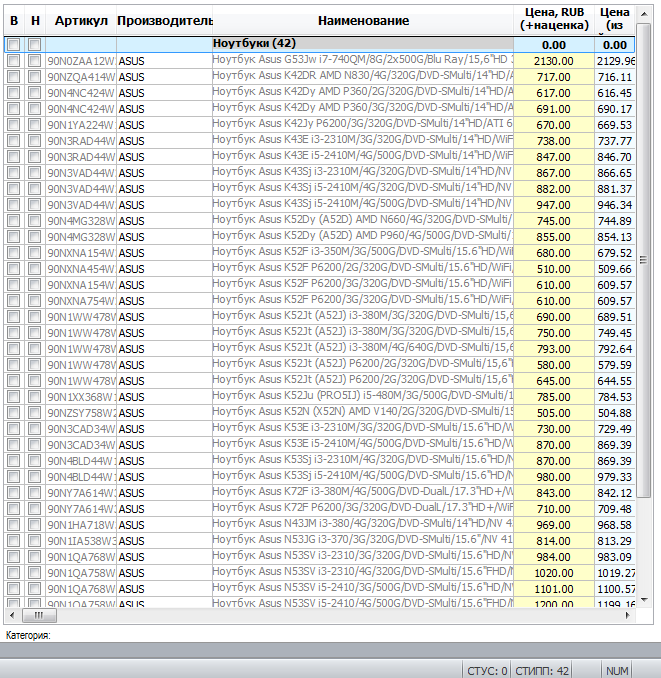Select article cell 90NZSY758W

(x=81, y=413)
